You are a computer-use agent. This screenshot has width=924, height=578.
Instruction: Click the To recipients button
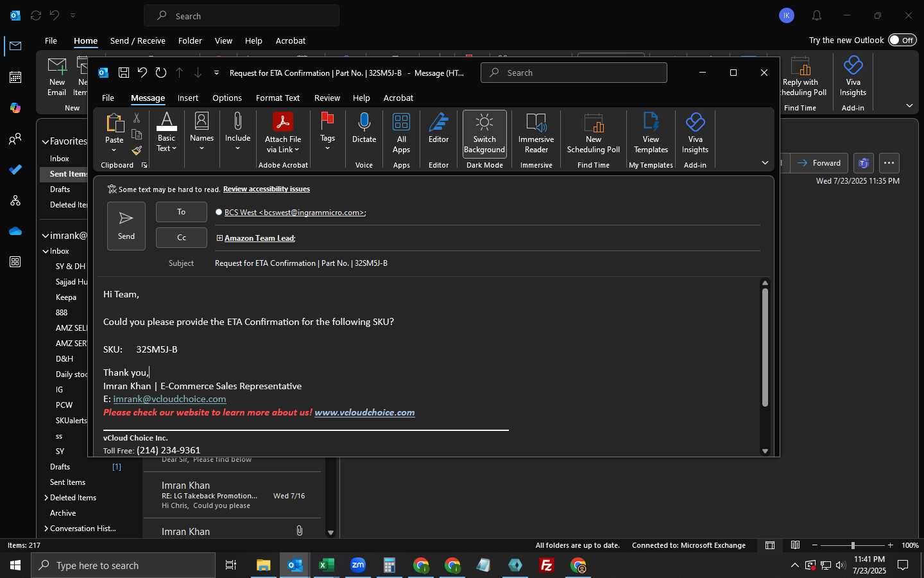182,212
